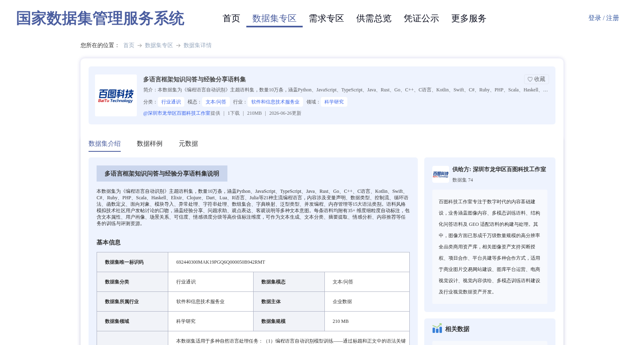
Task: Go to 数据集专区 in the breadcrumb
Action: click(x=159, y=45)
